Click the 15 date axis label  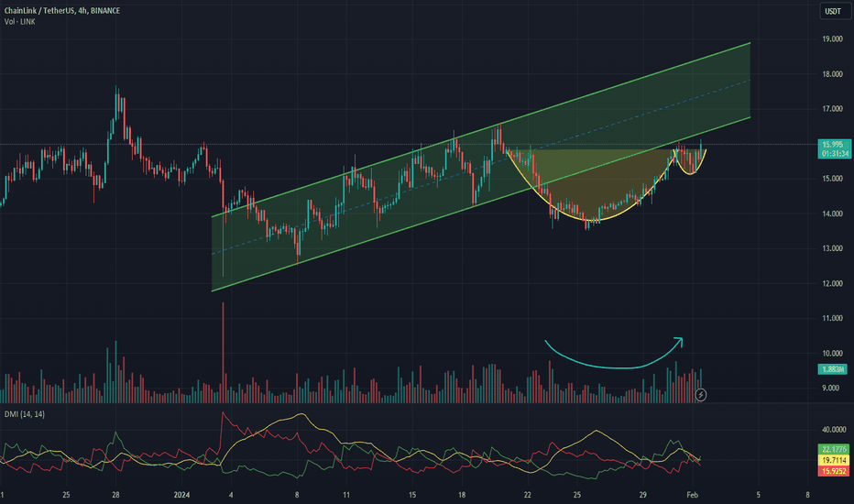[x=412, y=495]
